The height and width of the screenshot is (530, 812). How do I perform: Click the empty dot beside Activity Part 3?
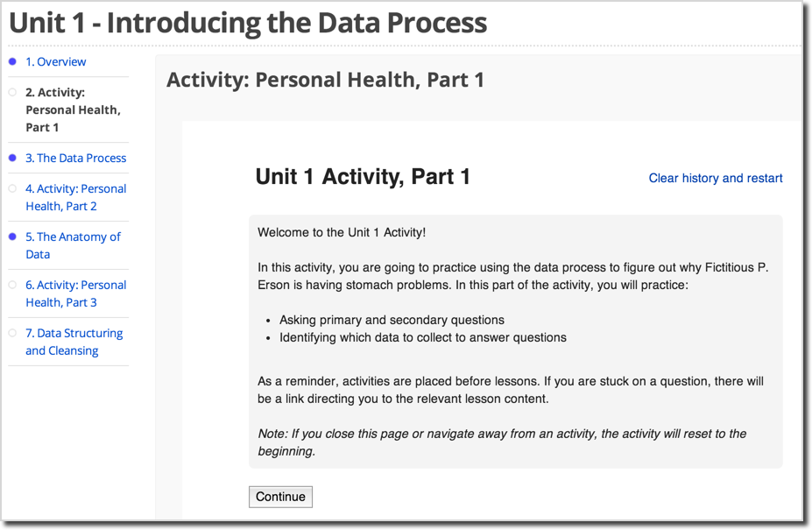coord(12,285)
